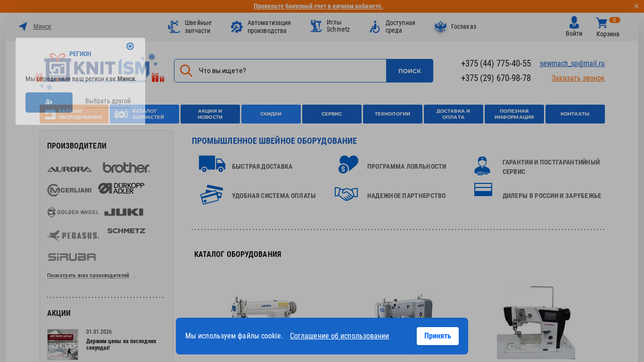Viewport: 644px width, 362px height.
Task: Call the +375 (44) 775-40-55 number
Action: coord(496,64)
